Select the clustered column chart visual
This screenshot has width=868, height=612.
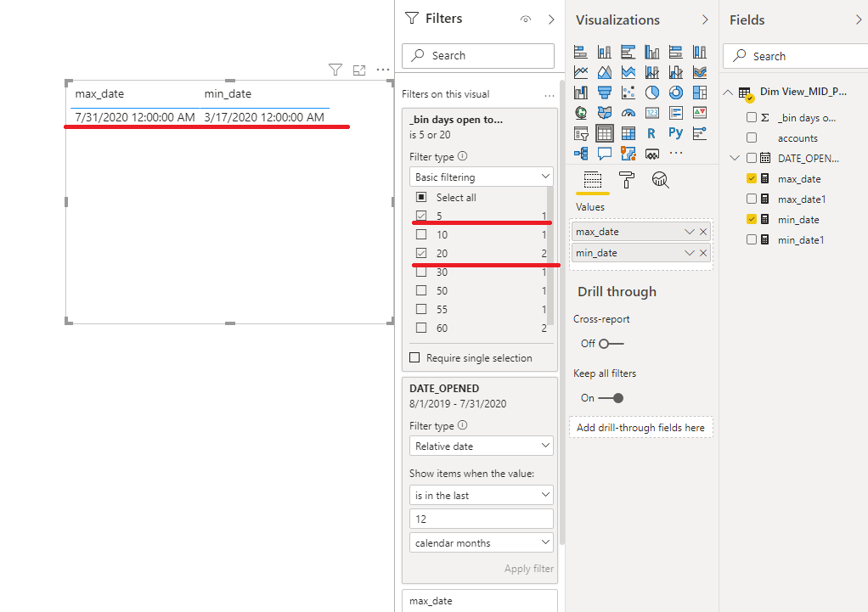[x=652, y=52]
